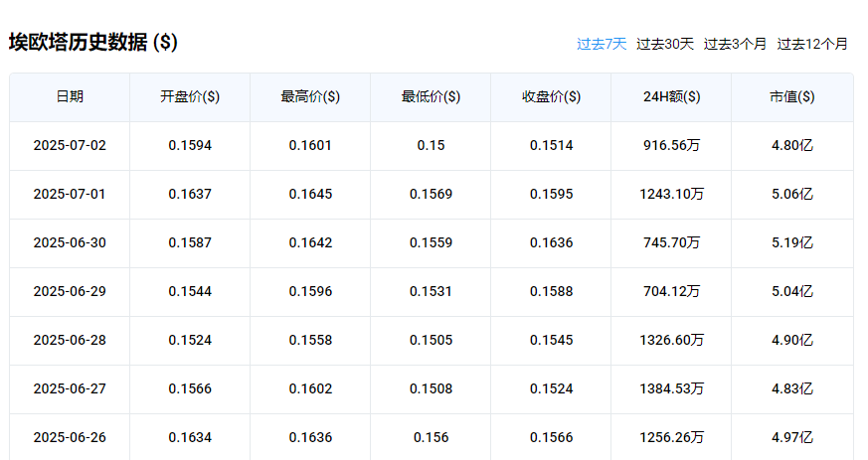
Task: Select the 过去7天 time range tab
Action: coord(602,44)
